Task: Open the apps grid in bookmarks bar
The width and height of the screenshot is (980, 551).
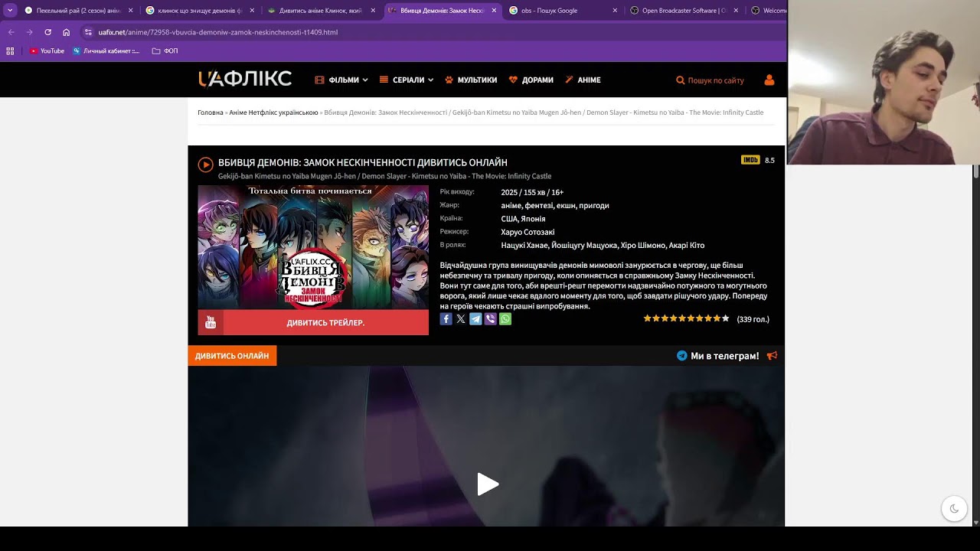Action: pyautogui.click(x=10, y=51)
